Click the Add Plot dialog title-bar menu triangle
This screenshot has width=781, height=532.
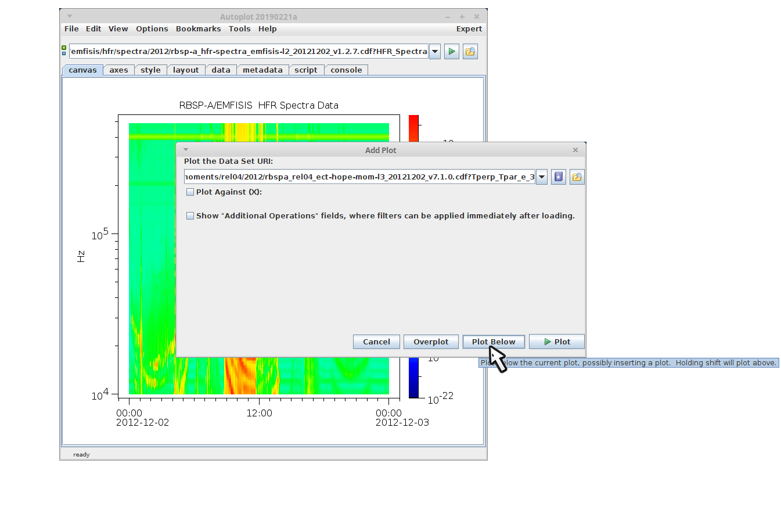(x=186, y=150)
